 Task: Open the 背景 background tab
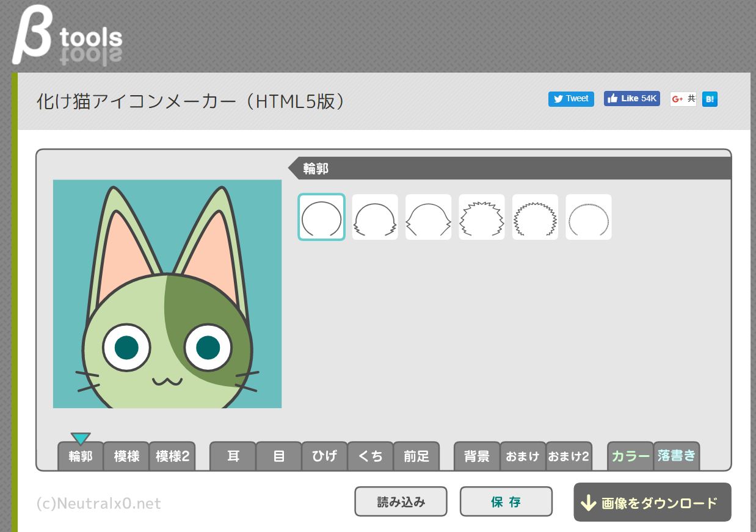477,456
